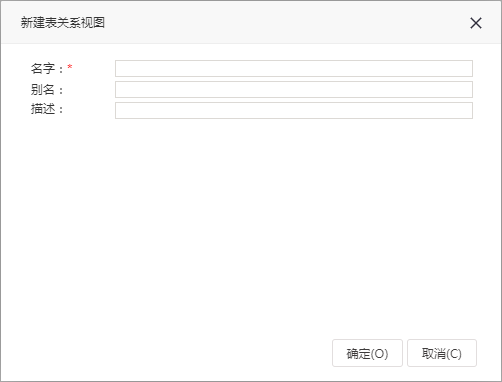Click the 取消(C) button

point(442,353)
